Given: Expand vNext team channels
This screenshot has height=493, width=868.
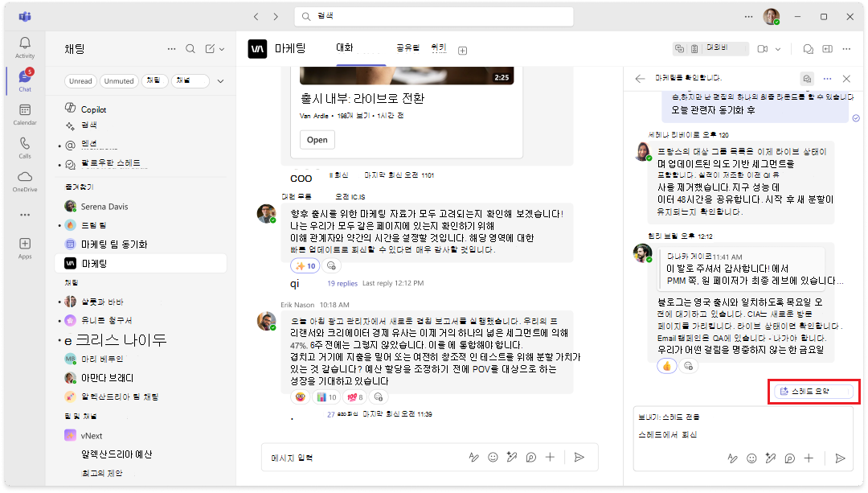Looking at the screenshot, I should [92, 435].
